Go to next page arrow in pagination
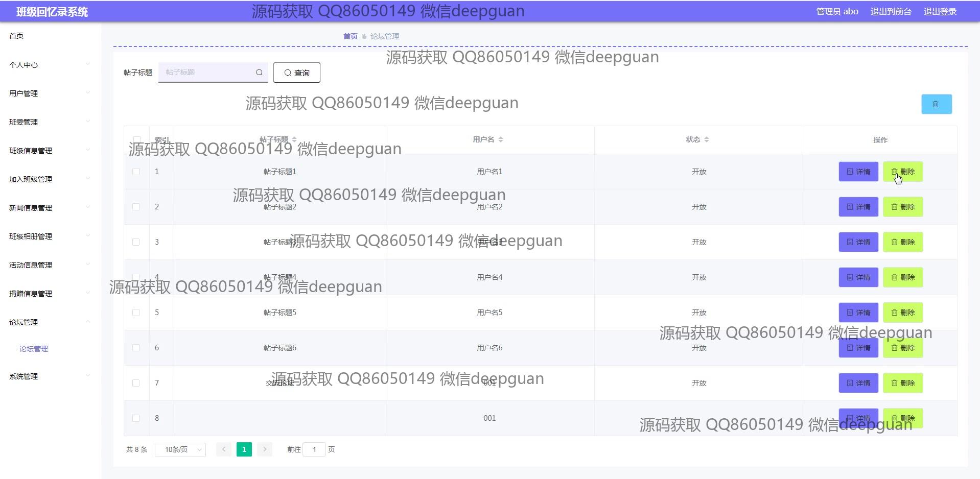 [265, 449]
